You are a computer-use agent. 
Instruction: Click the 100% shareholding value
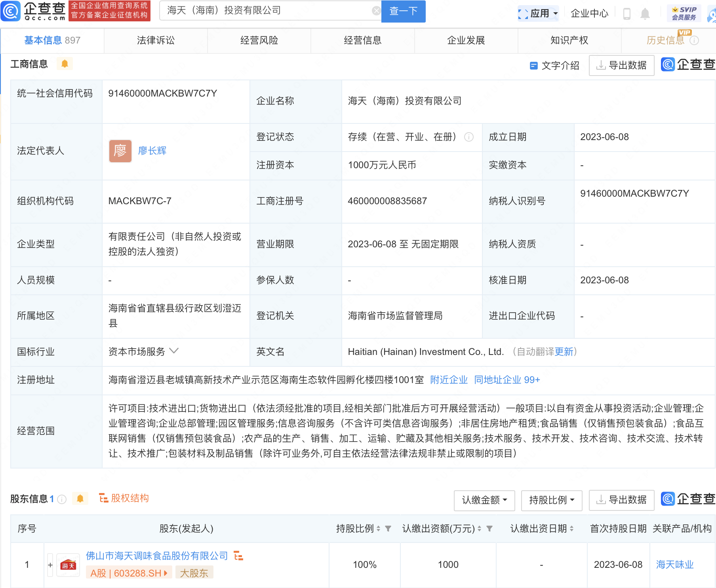click(365, 565)
